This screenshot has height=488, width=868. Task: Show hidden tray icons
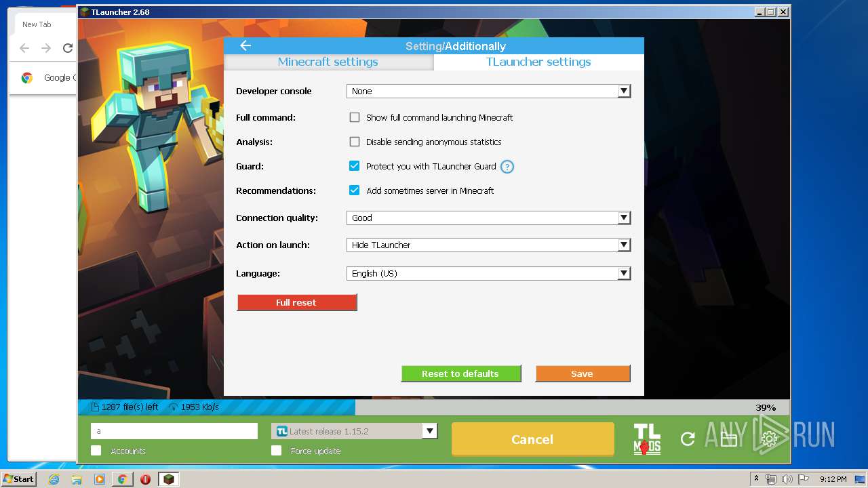[756, 479]
